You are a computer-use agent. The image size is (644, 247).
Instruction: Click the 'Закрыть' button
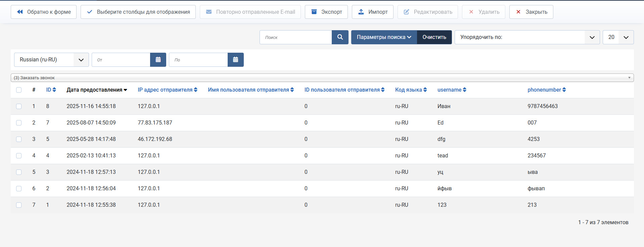coord(531,12)
